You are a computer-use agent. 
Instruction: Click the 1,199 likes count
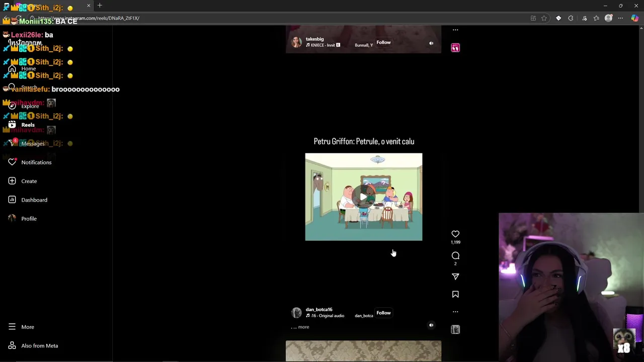(x=455, y=242)
